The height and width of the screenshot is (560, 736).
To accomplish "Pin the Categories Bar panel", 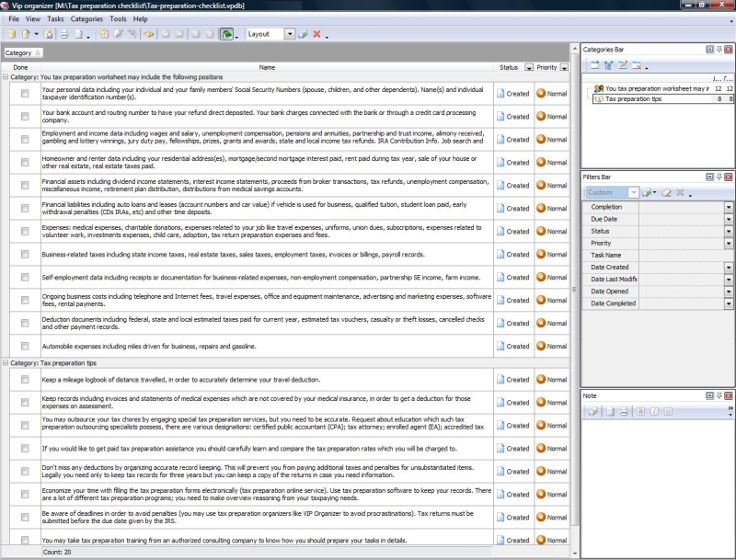I will [x=719, y=49].
